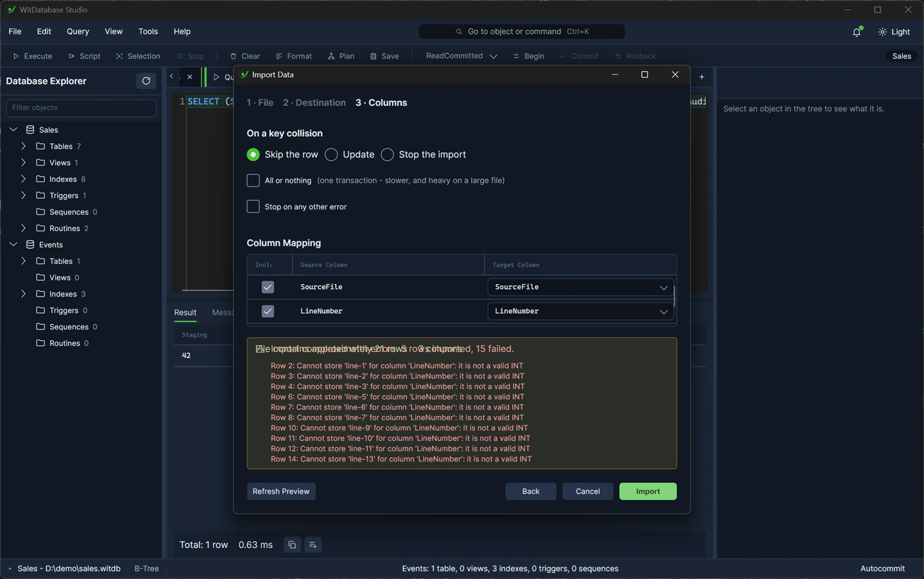Viewport: 924px width, 579px height.
Task: Click the export rows icon in results footer
Action: click(x=312, y=545)
